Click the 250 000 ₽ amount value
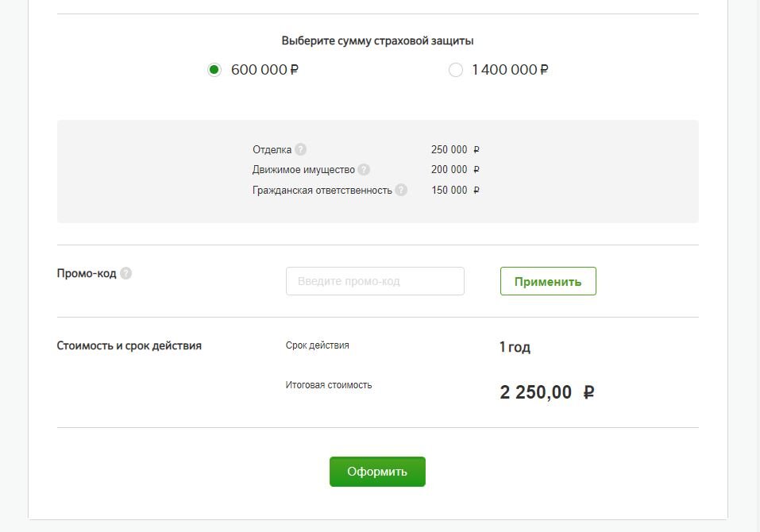The height and width of the screenshot is (532, 760). click(455, 149)
